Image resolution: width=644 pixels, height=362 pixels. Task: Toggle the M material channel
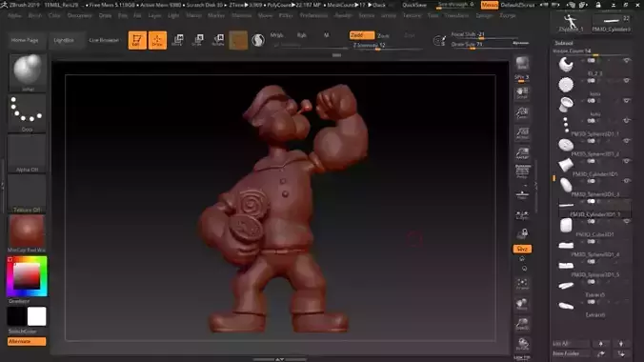tap(326, 35)
